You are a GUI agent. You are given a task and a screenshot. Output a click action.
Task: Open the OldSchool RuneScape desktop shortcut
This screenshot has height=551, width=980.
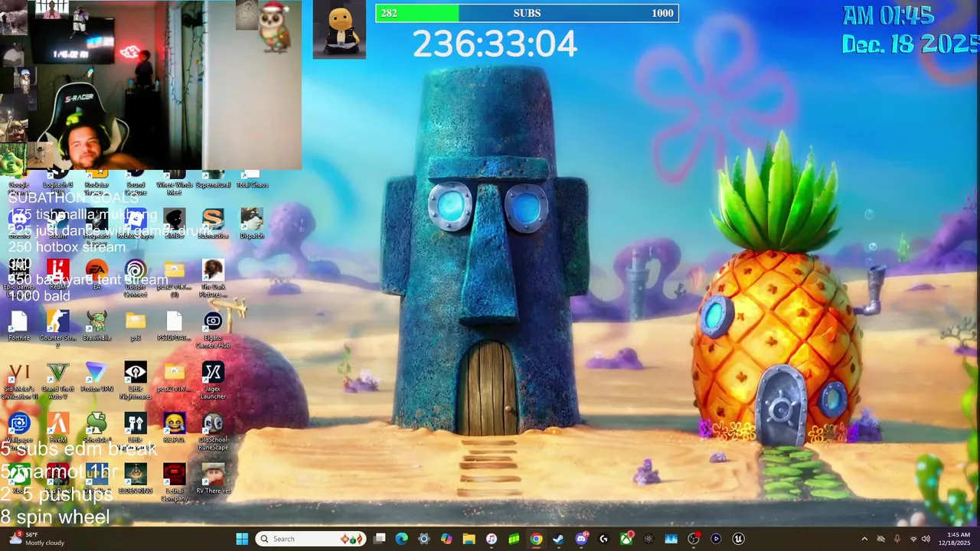click(213, 430)
